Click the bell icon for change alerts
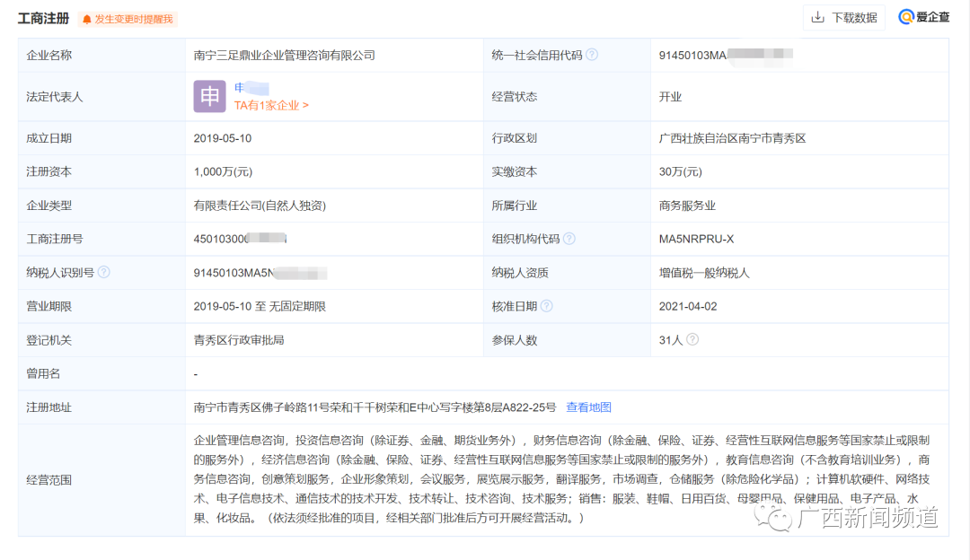Image resolution: width=970 pixels, height=560 pixels. 87,19
